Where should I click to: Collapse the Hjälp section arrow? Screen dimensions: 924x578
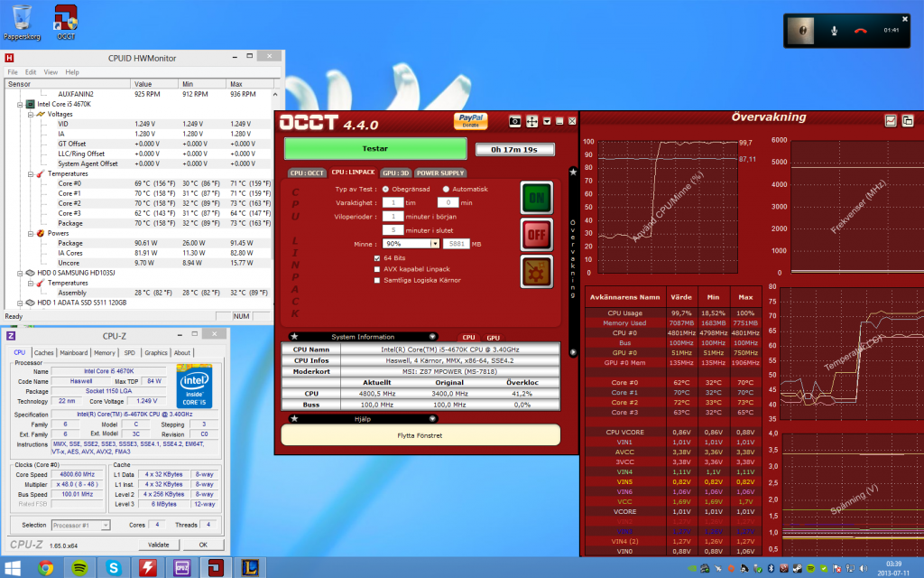click(x=432, y=419)
